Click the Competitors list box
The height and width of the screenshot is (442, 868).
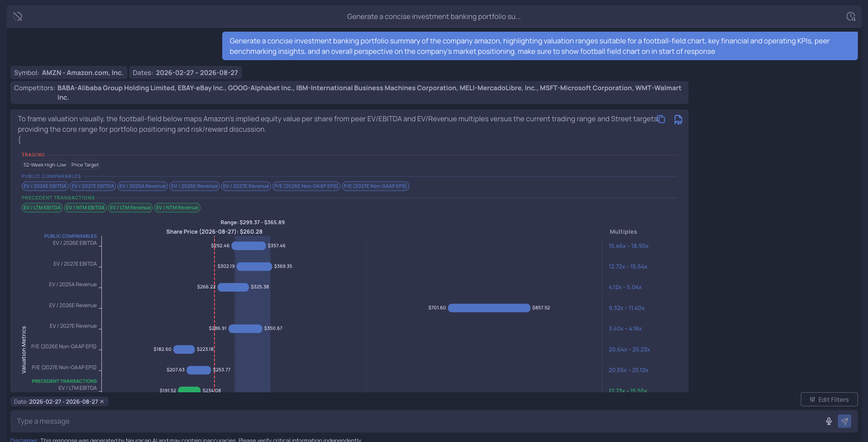pyautogui.click(x=349, y=92)
